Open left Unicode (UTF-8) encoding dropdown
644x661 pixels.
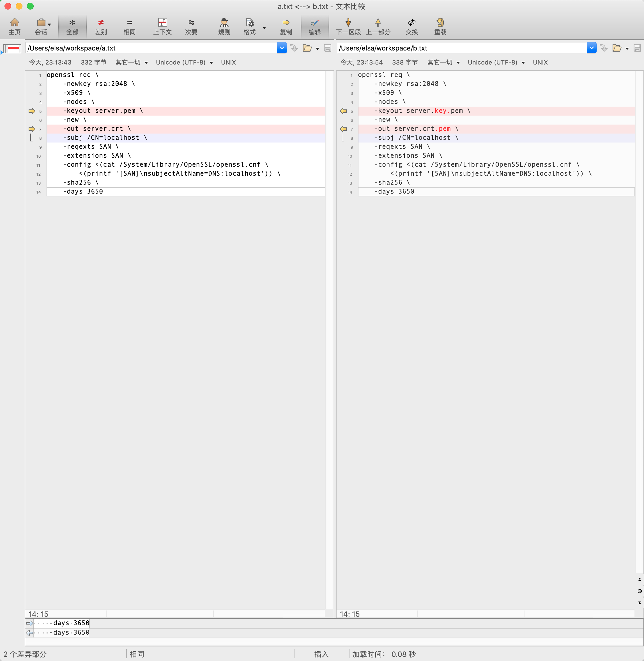[184, 62]
